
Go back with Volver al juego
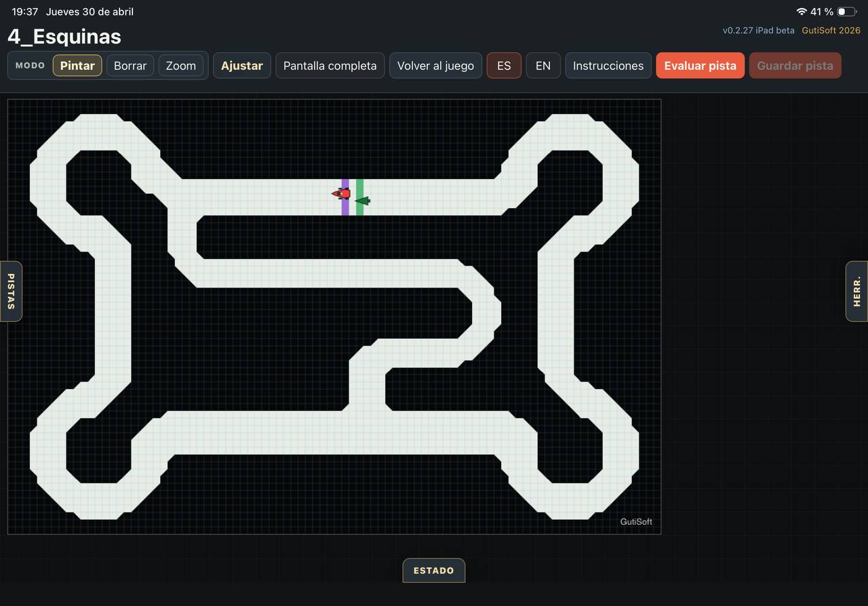pyautogui.click(x=435, y=66)
